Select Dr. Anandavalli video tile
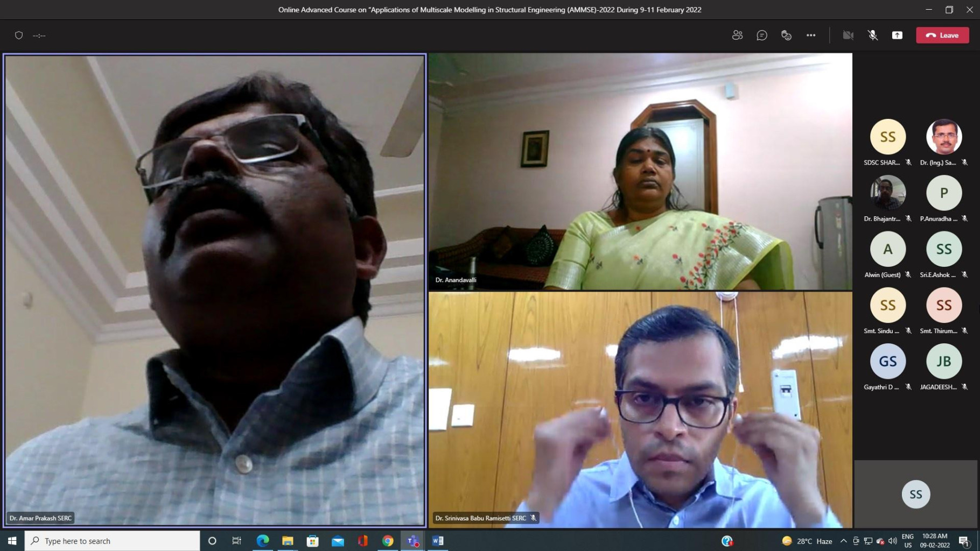This screenshot has width=980, height=551. point(640,171)
